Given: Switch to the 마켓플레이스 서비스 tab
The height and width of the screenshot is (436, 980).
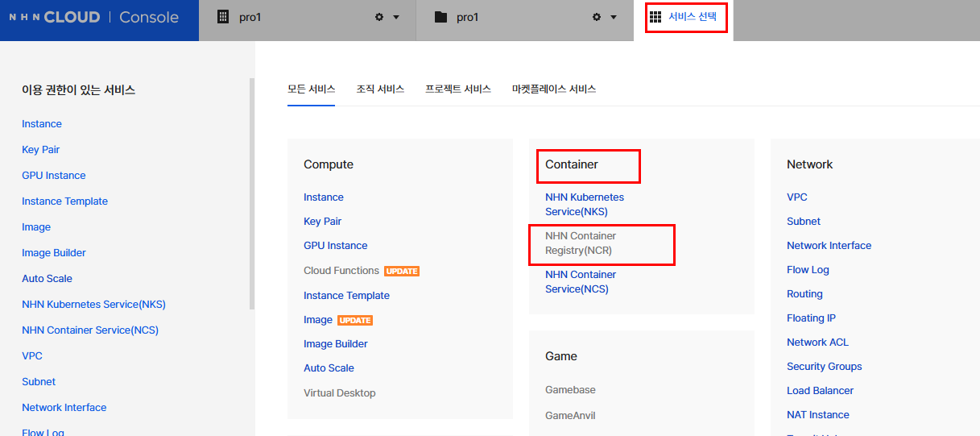Looking at the screenshot, I should tap(554, 89).
